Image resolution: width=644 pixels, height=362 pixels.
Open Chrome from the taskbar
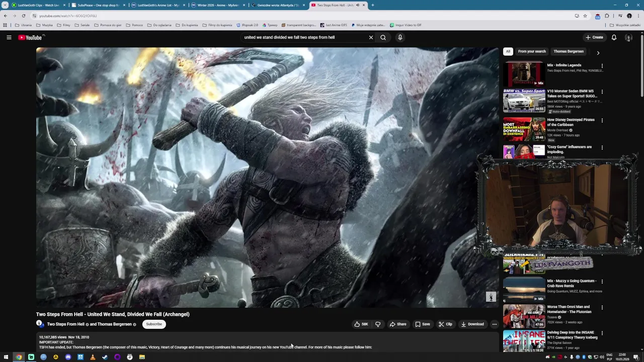[x=19, y=357]
